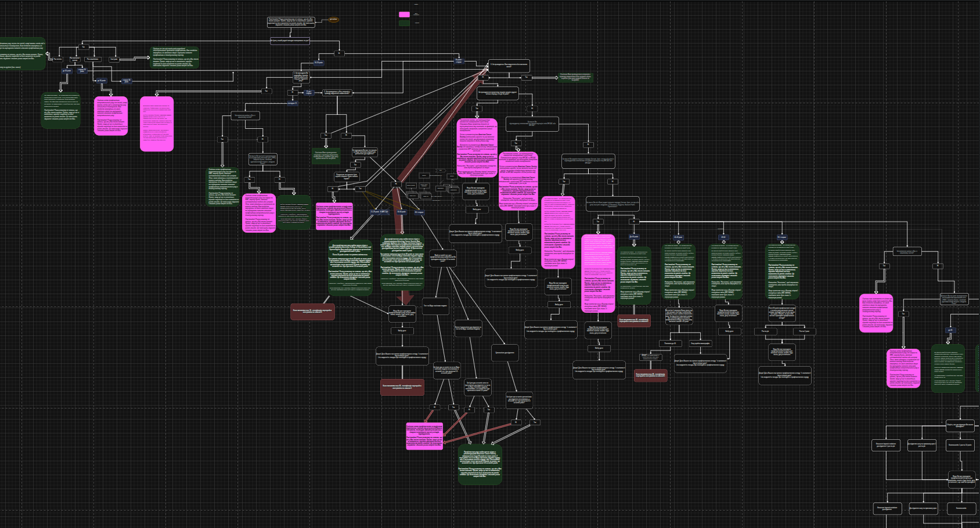Select the start node beside the orange oval
The image size is (980, 528).
[x=291, y=21]
